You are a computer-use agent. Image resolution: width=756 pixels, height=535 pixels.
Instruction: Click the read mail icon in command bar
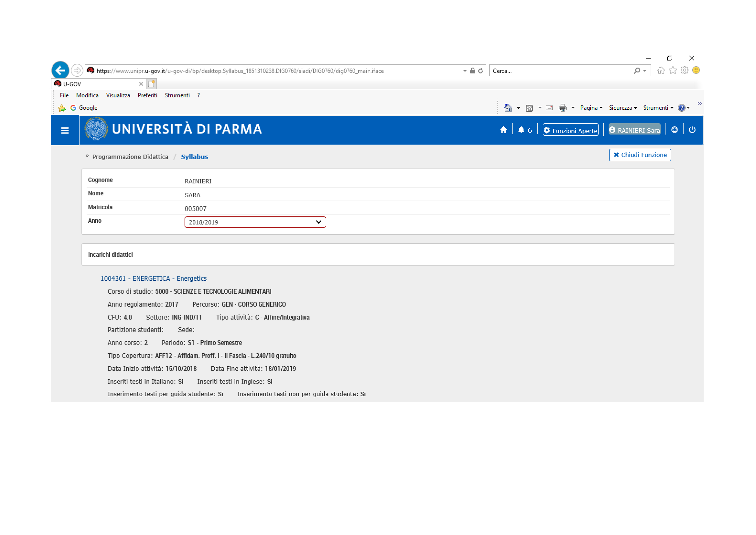coord(549,108)
